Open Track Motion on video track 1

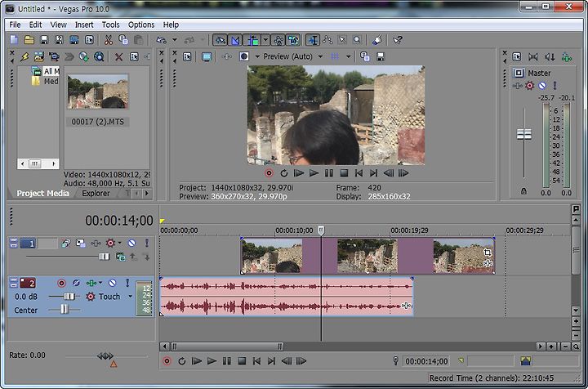80,243
